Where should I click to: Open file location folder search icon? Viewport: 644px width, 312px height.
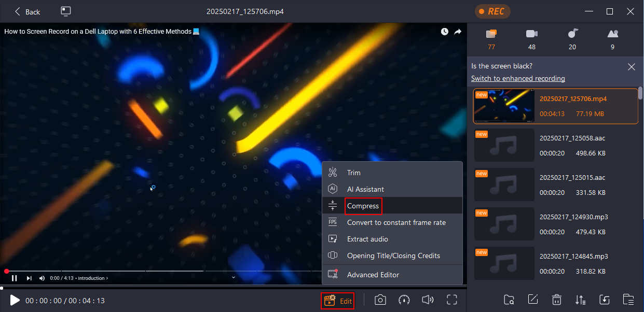tap(509, 300)
